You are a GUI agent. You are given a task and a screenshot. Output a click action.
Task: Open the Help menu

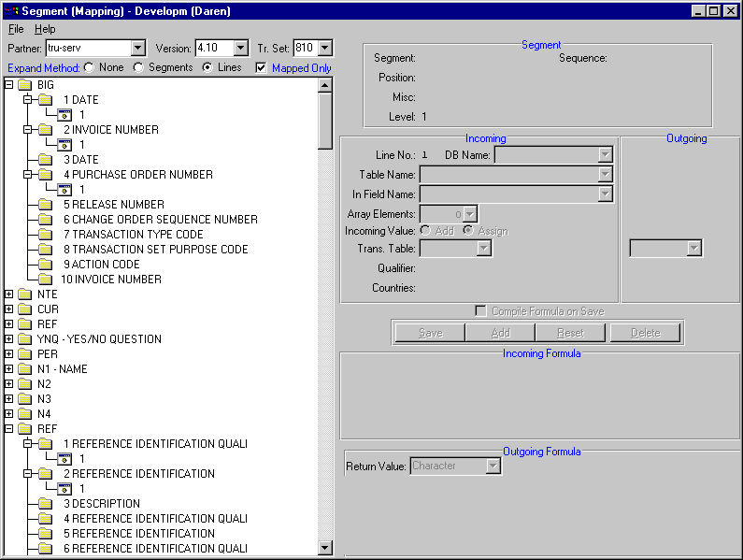[45, 29]
